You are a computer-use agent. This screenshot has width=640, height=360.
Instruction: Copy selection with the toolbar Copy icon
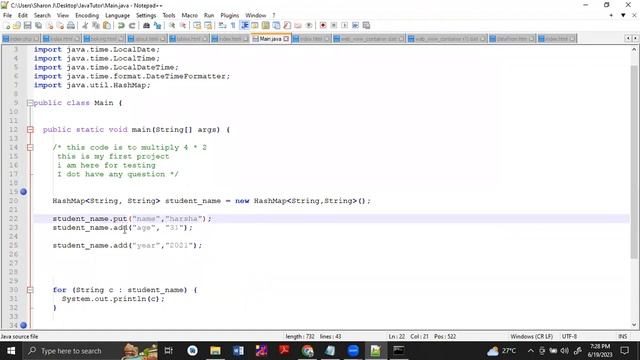coord(96,26)
